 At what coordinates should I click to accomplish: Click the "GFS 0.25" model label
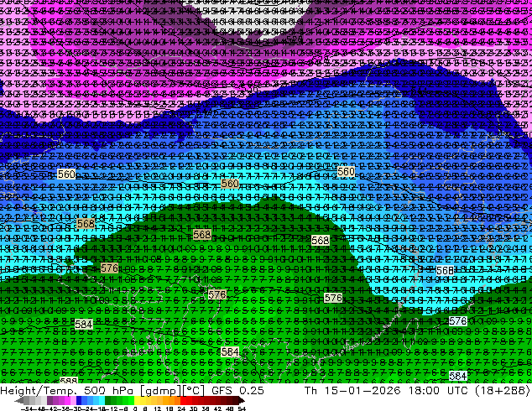click(x=237, y=390)
